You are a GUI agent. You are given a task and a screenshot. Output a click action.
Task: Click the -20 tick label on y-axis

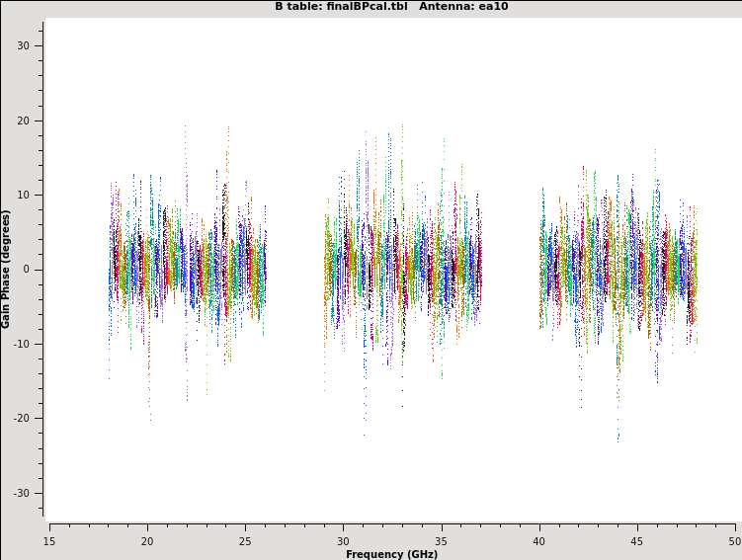(x=21, y=418)
